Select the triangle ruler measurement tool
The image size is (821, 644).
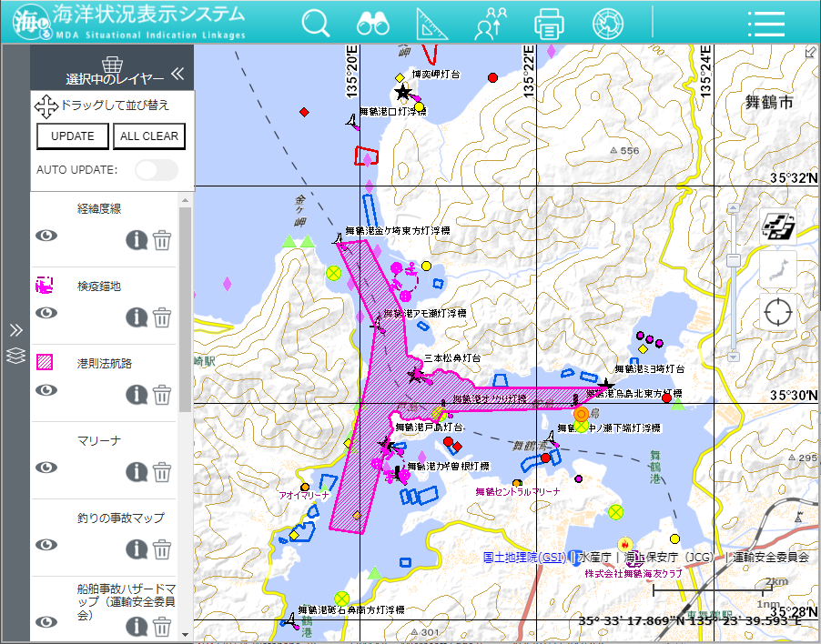432,23
